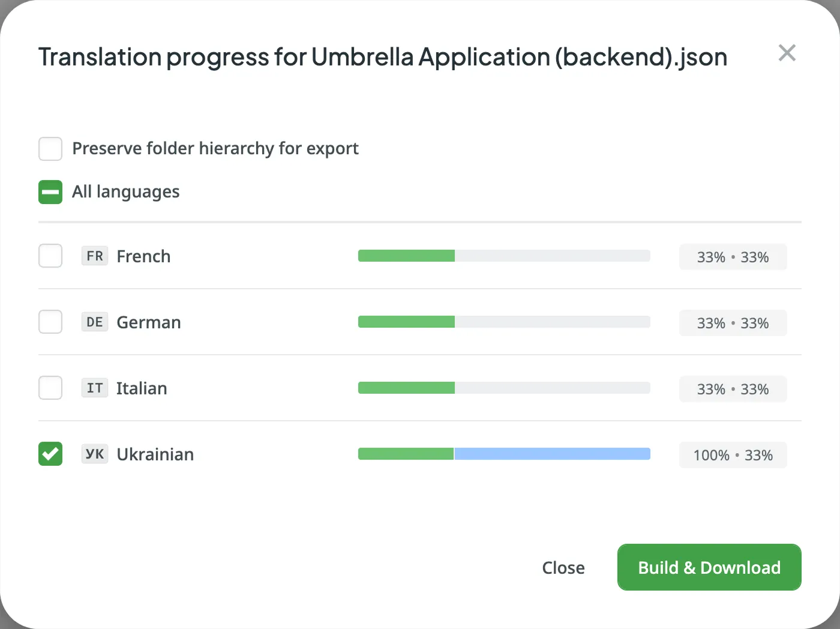This screenshot has width=840, height=629.
Task: Click the IT badge next to Italian
Action: coord(94,388)
